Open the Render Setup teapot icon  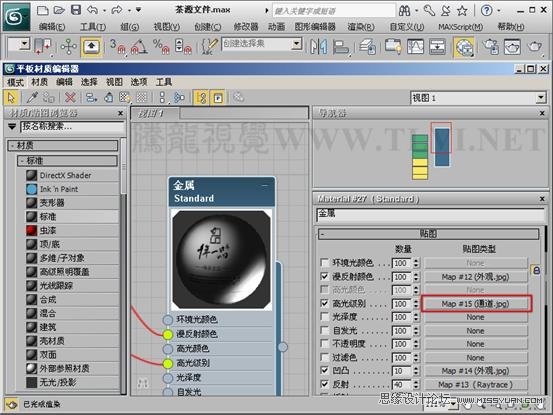coord(491,47)
